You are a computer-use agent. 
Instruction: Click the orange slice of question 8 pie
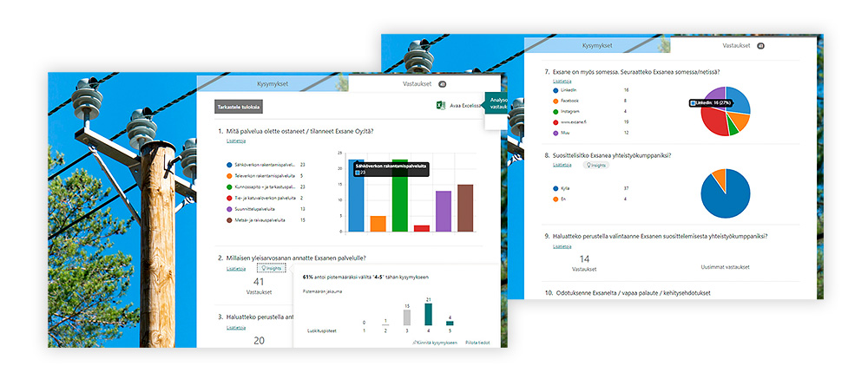[720, 177]
